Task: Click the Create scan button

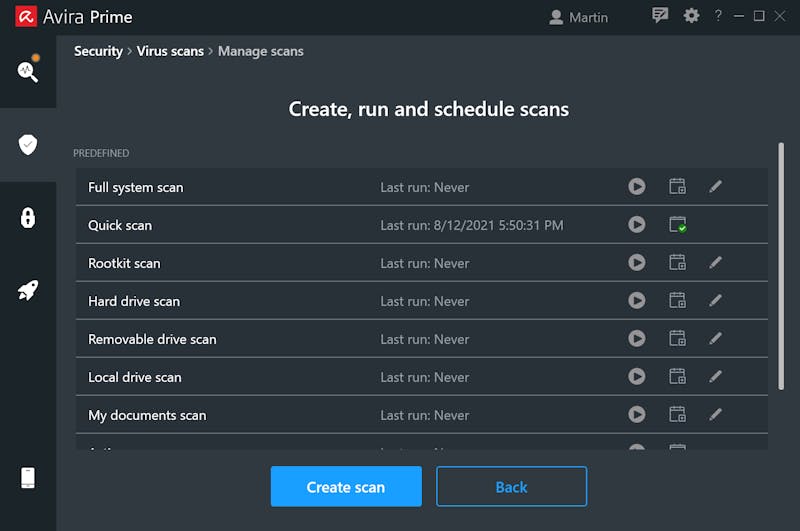Action: [346, 487]
